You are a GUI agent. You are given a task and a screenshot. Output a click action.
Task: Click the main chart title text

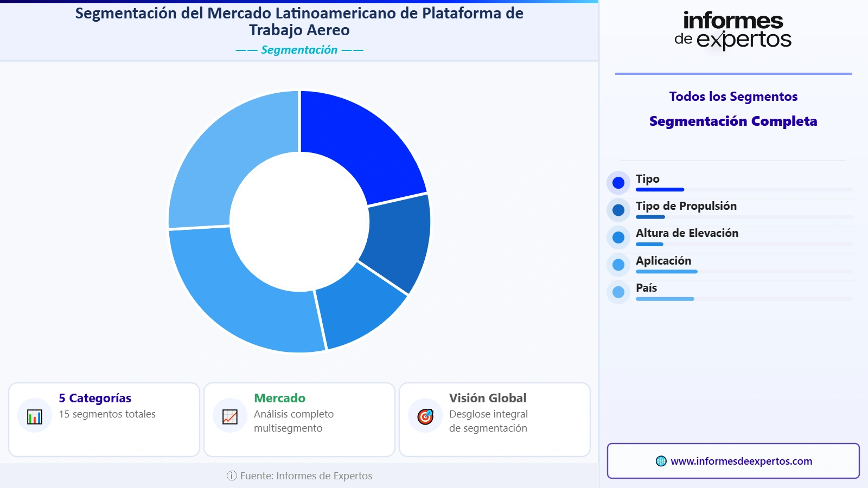pyautogui.click(x=299, y=22)
